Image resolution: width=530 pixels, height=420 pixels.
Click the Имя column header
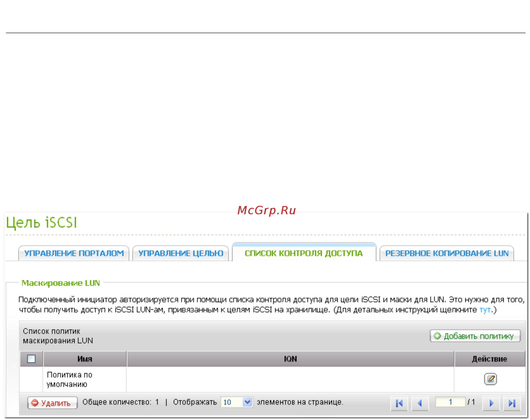pos(85,359)
